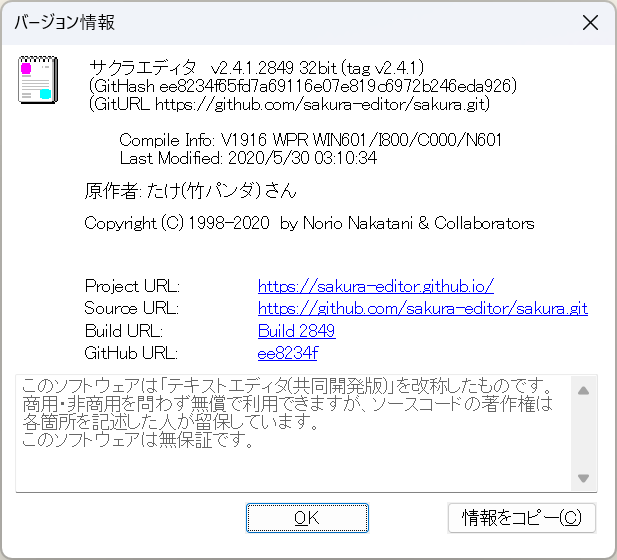617x560 pixels.
Task: Click the GitHash ee8234f65fd7a... line
Action: 303,86
